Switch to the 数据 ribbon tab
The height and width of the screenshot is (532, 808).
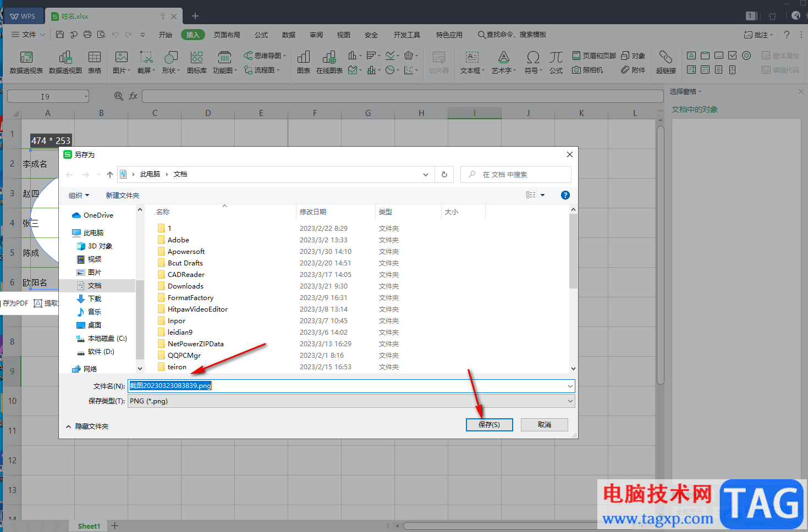pyautogui.click(x=289, y=35)
